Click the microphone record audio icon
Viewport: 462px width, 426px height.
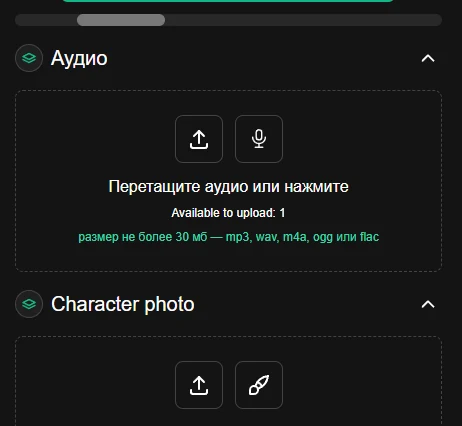point(259,139)
